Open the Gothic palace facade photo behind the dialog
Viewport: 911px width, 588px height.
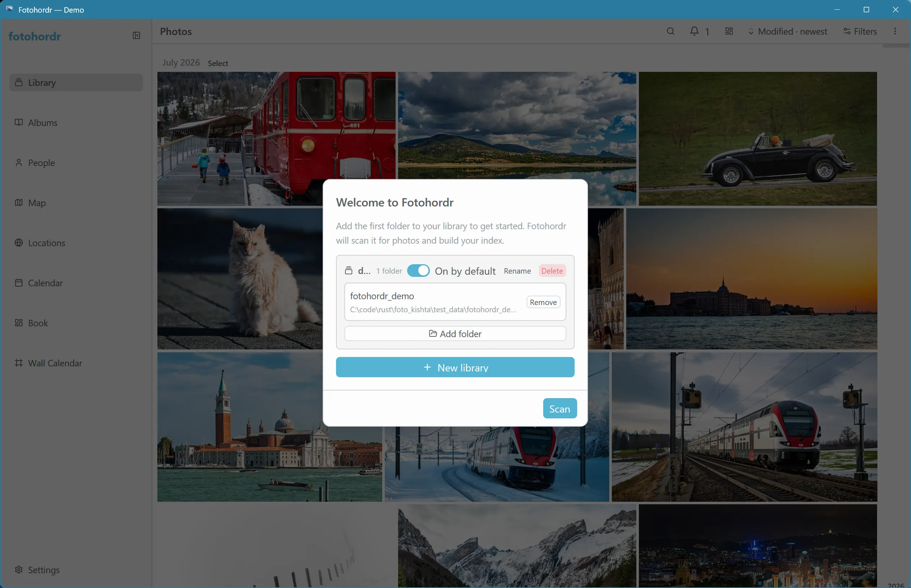coord(606,279)
